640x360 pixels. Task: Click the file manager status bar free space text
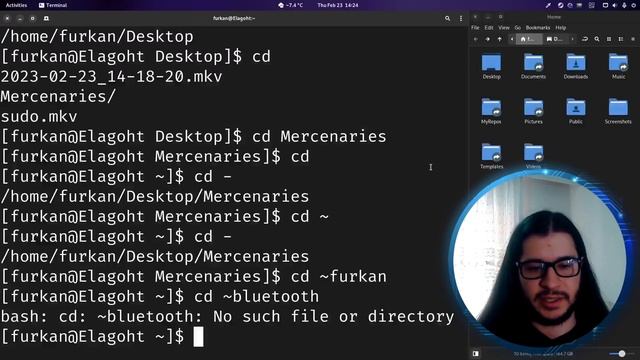tap(543, 353)
